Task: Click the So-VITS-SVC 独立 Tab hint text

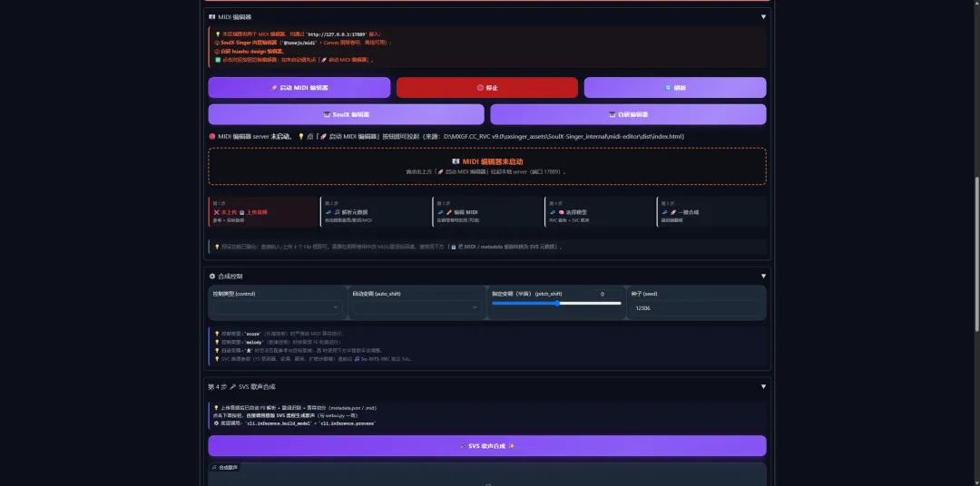Action: [385, 359]
